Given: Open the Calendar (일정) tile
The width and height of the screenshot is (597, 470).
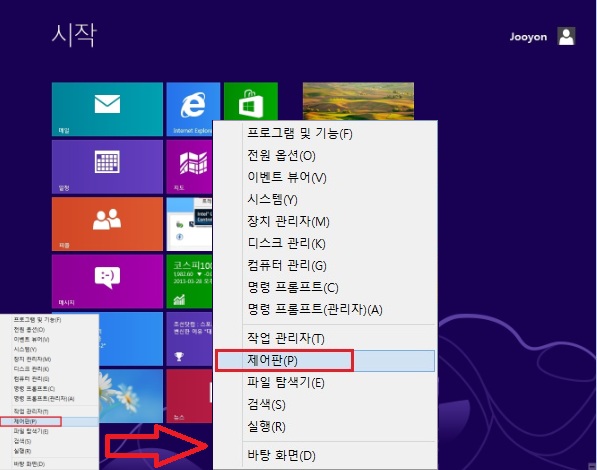Looking at the screenshot, I should [x=107, y=167].
